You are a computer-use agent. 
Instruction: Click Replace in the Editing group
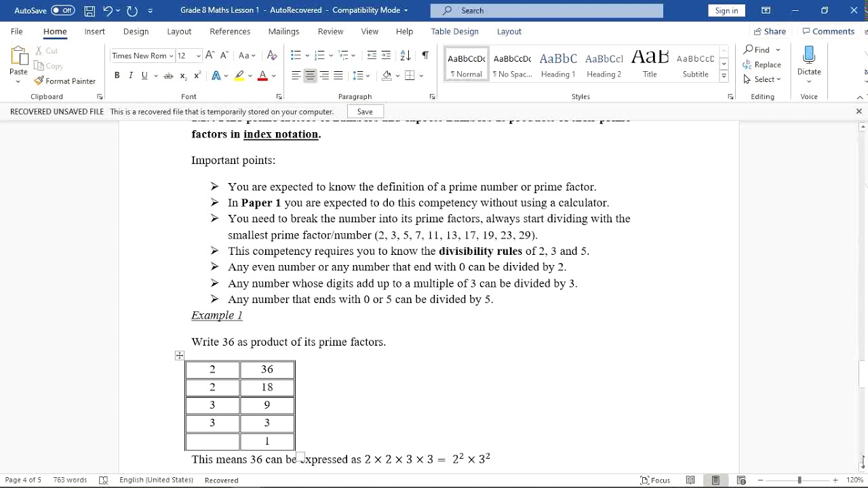point(762,64)
